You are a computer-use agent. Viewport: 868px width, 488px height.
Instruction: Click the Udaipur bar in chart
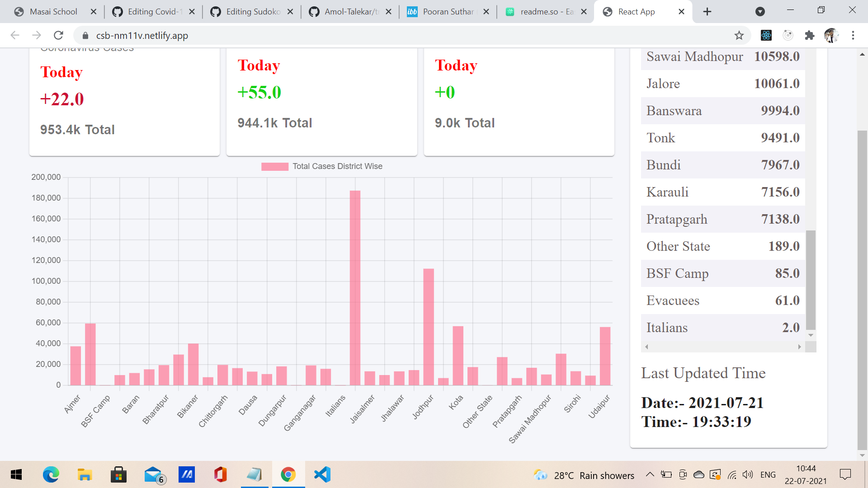605,356
